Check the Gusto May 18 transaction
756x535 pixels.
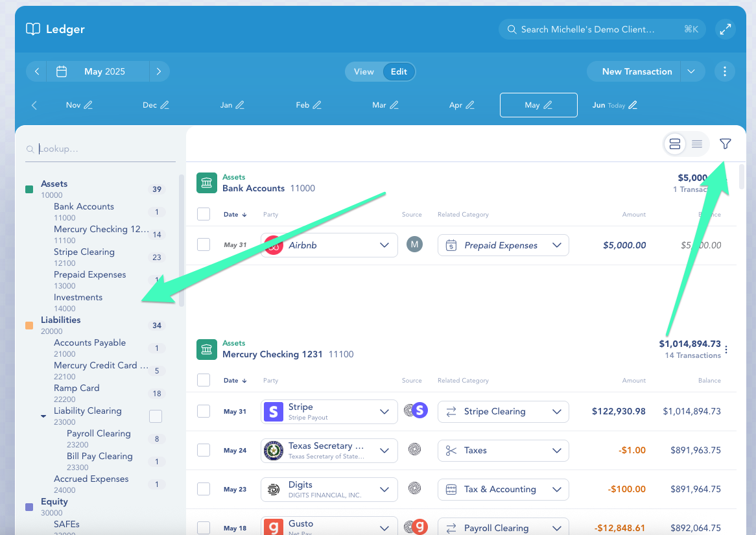tap(204, 528)
